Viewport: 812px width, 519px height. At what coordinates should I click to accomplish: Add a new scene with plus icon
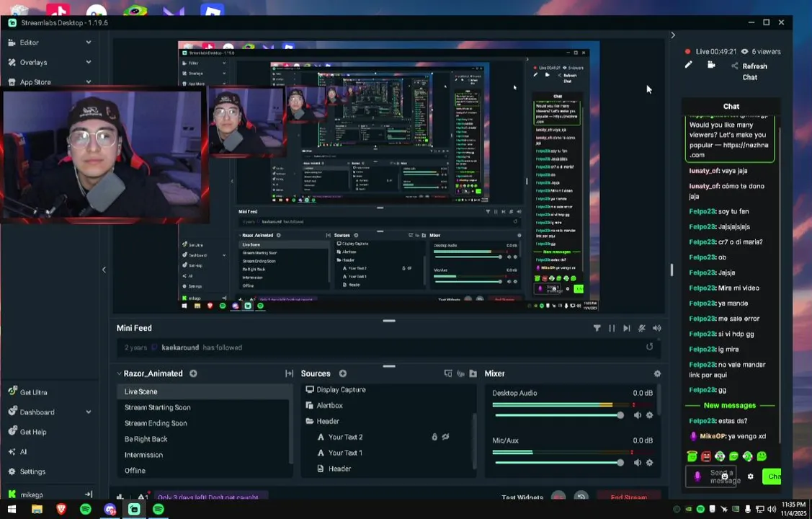click(x=193, y=373)
